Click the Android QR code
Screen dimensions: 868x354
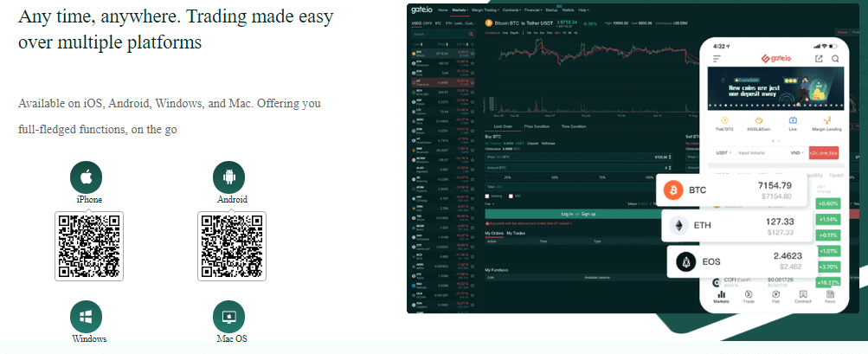[232, 246]
